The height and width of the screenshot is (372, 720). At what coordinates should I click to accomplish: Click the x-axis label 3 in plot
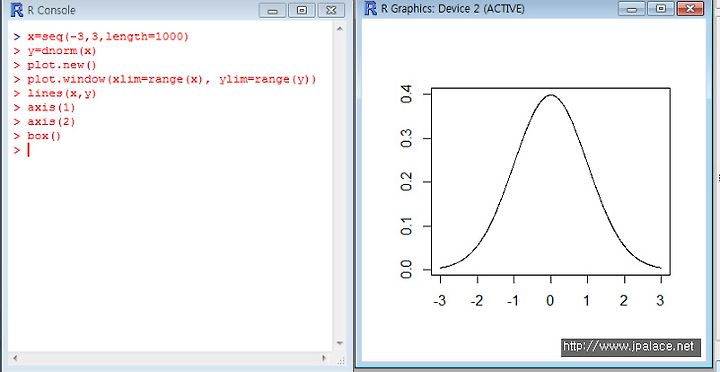(660, 301)
